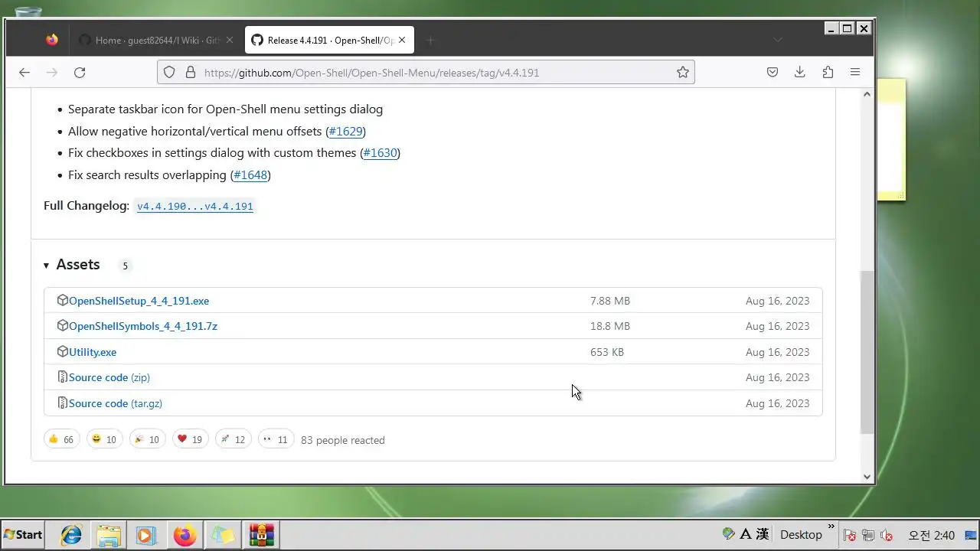
Task: Go back to previous page
Action: [x=24, y=73]
